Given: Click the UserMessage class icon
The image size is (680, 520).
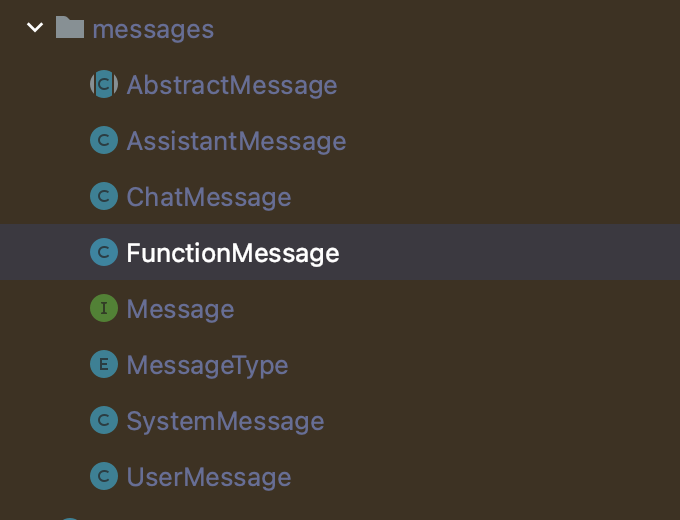Looking at the screenshot, I should [x=104, y=477].
